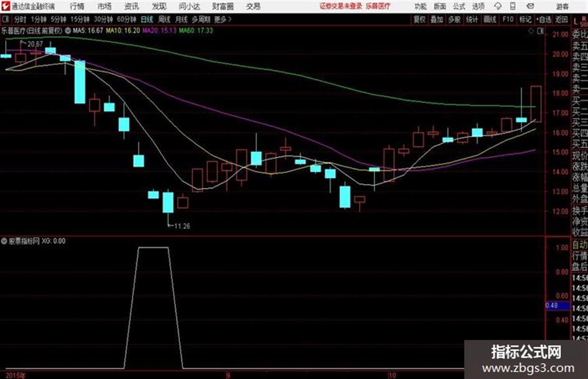Click the 多股 toolbar button

point(454,19)
